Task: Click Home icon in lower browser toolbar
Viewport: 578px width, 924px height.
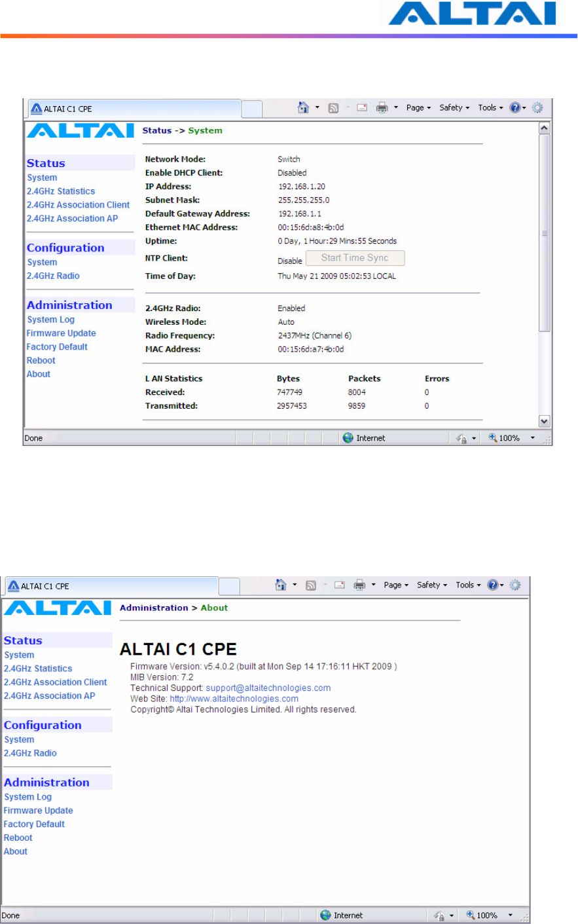Action: (281, 585)
